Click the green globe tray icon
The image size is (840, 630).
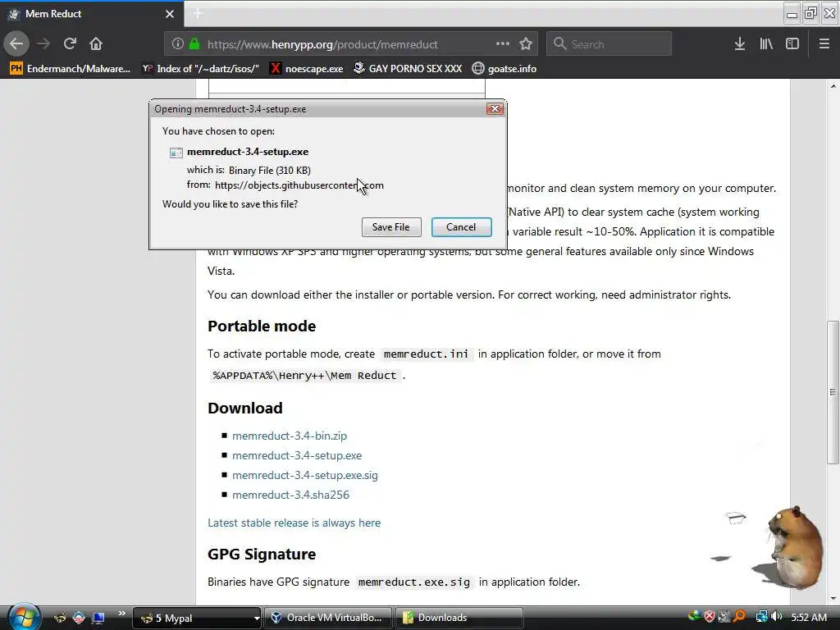pos(694,617)
